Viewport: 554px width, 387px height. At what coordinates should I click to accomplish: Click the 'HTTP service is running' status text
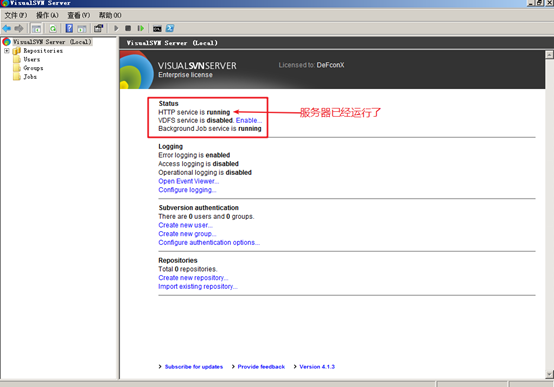tap(194, 112)
